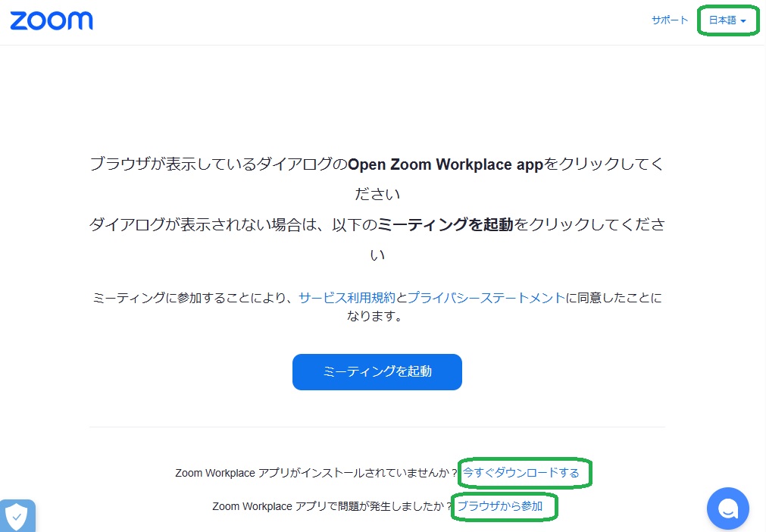Image resolution: width=766 pixels, height=532 pixels.
Task: Click the shield icon at bottom left
Action: pyautogui.click(x=17, y=516)
